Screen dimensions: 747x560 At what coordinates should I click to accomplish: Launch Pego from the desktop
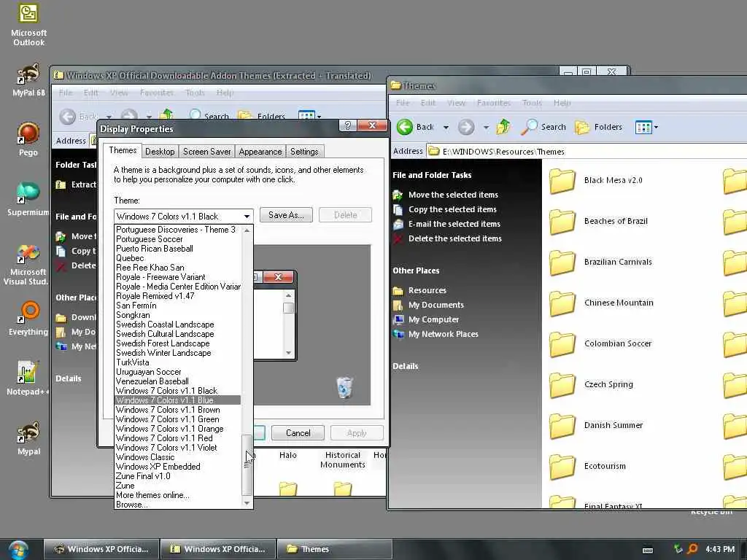[28, 139]
